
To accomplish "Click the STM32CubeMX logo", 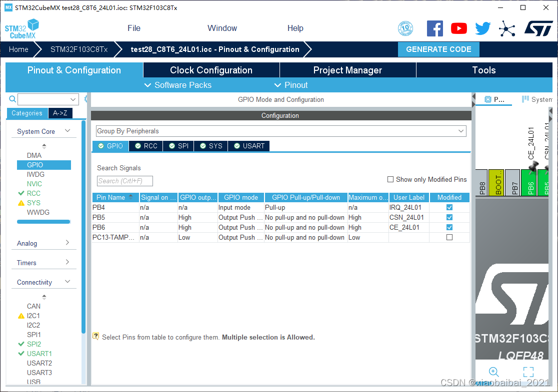I will pyautogui.click(x=22, y=29).
